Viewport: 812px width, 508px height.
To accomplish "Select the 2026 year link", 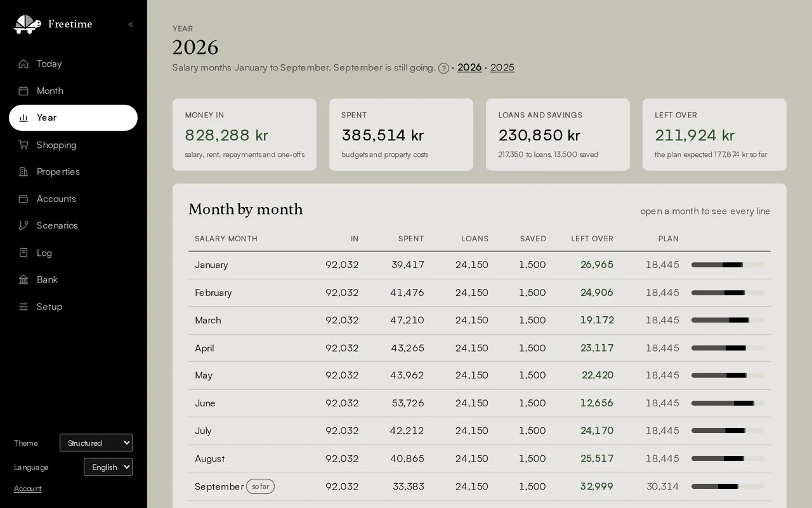I will (x=469, y=67).
